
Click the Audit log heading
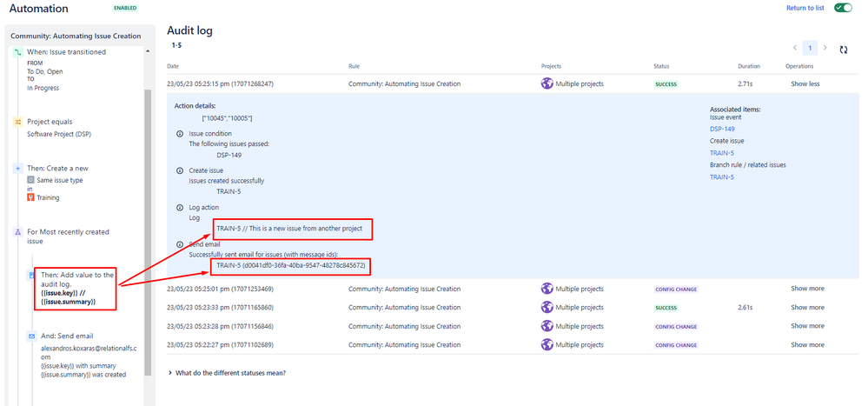click(190, 30)
